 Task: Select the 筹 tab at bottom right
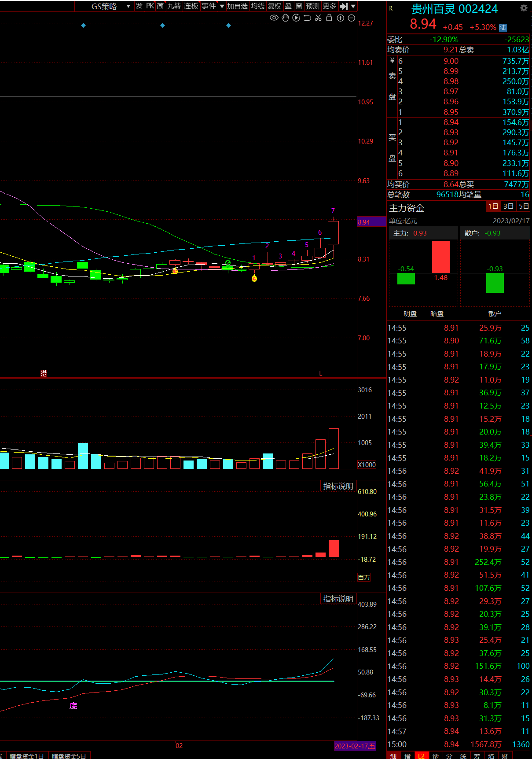(477, 755)
